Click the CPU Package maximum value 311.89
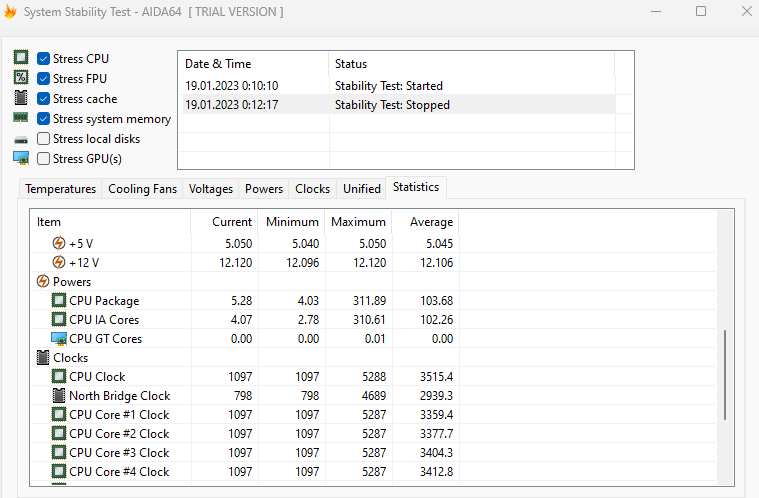 point(369,301)
